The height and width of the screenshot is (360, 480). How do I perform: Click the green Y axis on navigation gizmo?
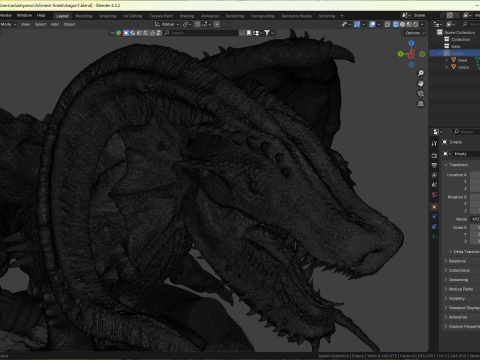[x=400, y=54]
